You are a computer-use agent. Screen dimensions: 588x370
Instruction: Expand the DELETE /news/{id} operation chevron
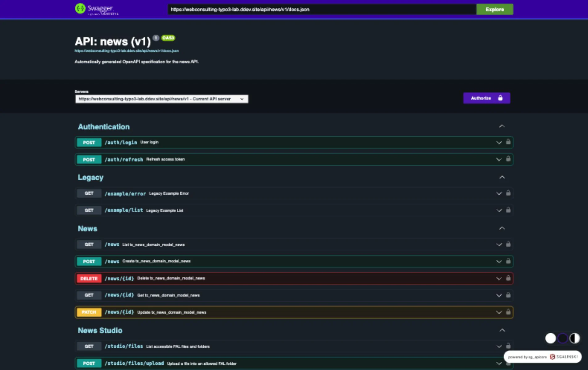[499, 278]
